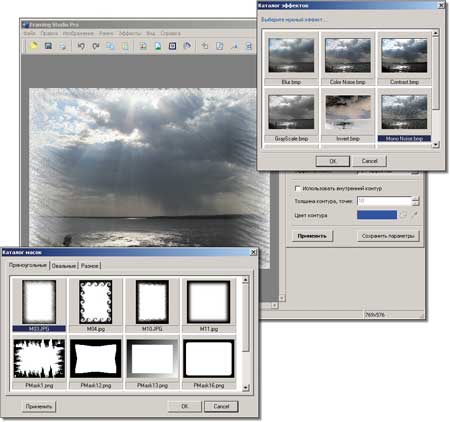450x422 pixels.
Task: Click the mask catalog scrollbar up arrow
Action: point(246,280)
